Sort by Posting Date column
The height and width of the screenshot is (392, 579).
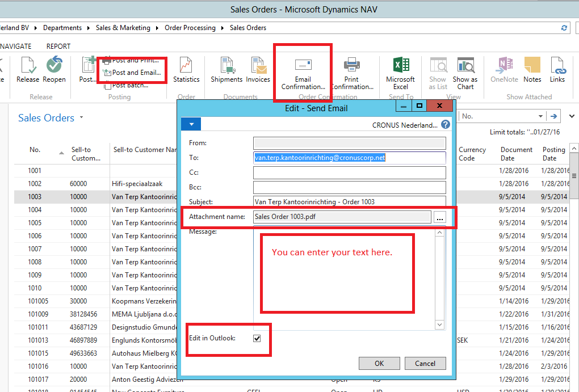pyautogui.click(x=554, y=154)
